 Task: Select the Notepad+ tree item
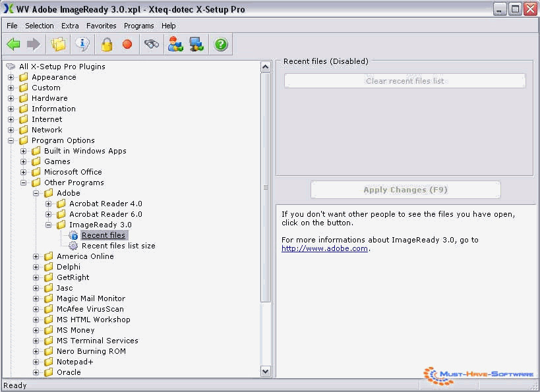point(75,362)
